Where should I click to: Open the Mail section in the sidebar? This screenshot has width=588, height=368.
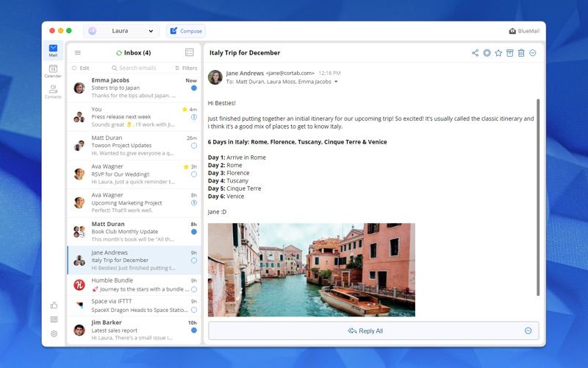coord(53,50)
